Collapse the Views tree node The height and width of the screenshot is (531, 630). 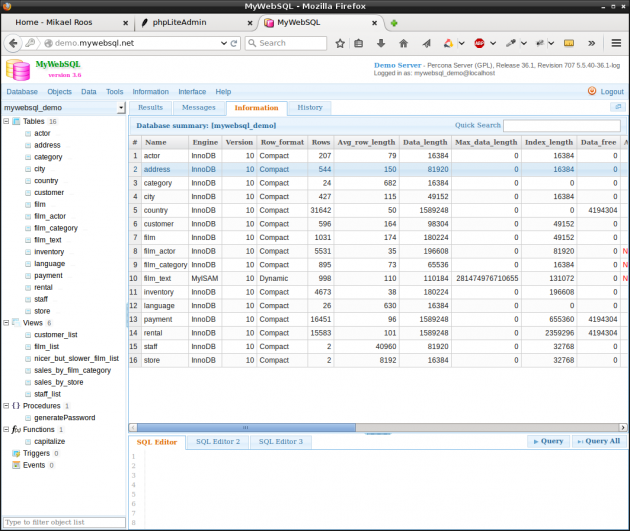(x=6, y=323)
